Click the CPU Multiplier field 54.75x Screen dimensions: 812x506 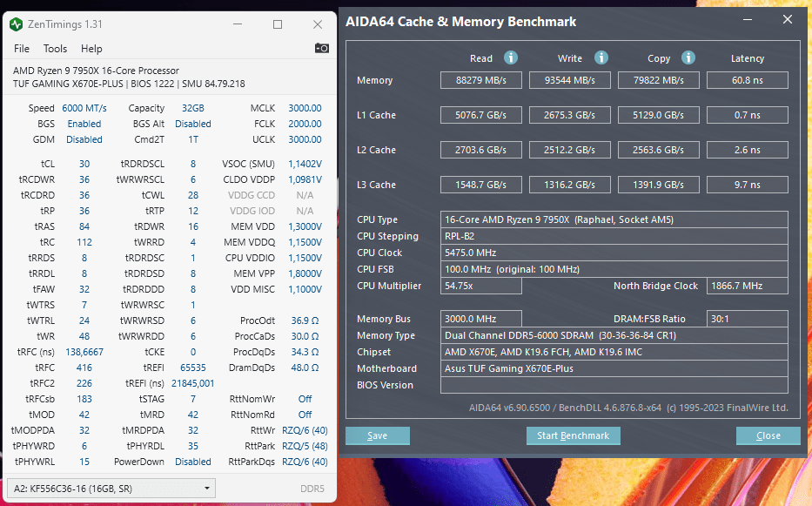pyautogui.click(x=481, y=286)
